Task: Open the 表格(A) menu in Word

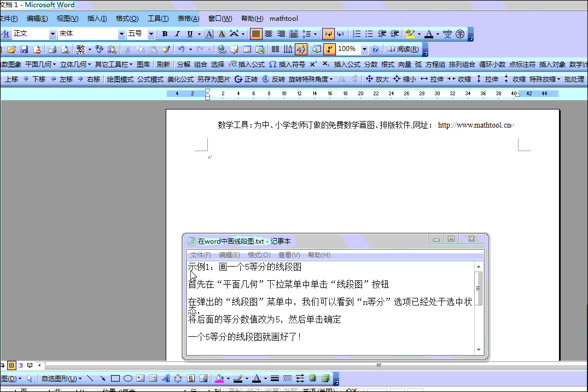Action: (x=188, y=18)
